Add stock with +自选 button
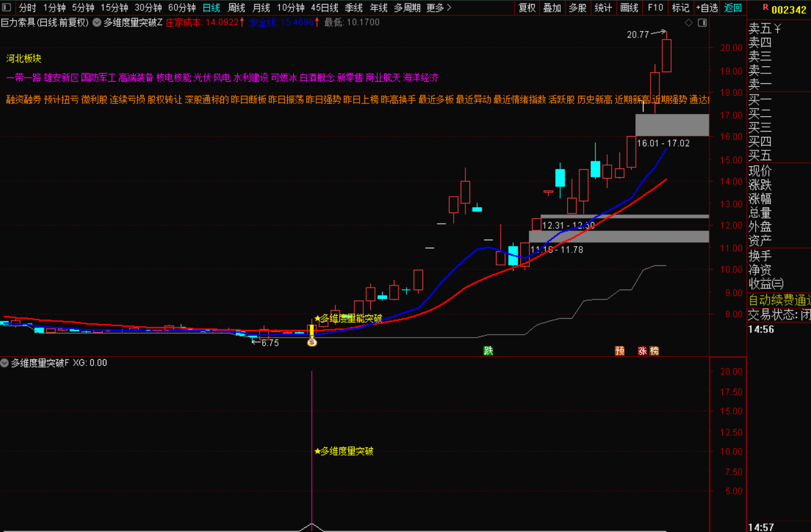The height and width of the screenshot is (532, 811). pos(707,8)
